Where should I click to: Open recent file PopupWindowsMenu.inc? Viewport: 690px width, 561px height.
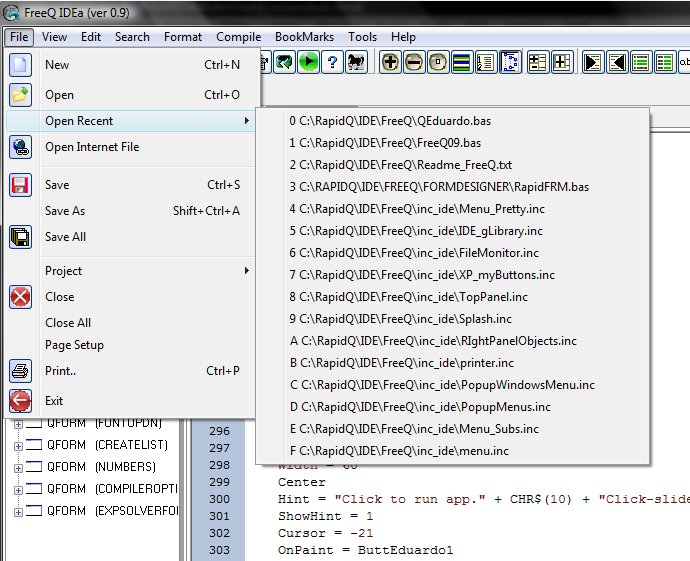(452, 385)
